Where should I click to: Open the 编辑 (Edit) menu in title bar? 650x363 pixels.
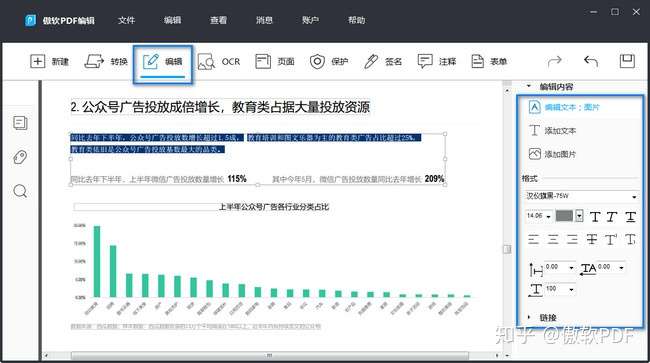(x=172, y=20)
